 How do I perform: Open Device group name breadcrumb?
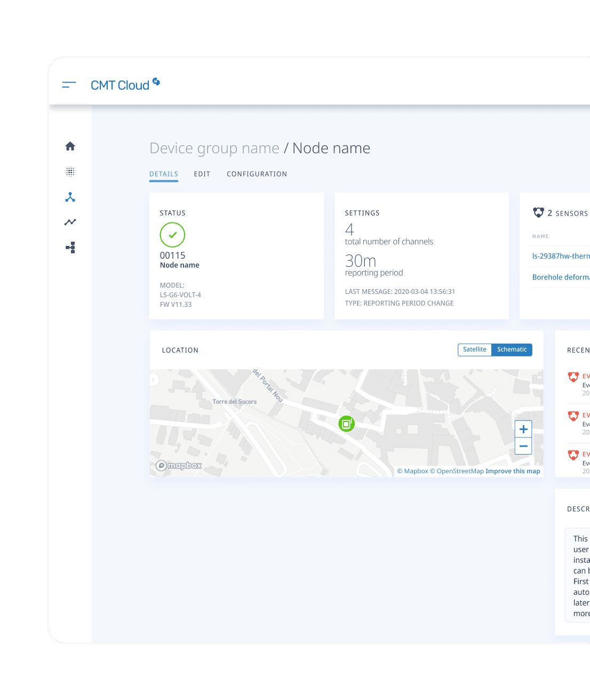tap(214, 148)
